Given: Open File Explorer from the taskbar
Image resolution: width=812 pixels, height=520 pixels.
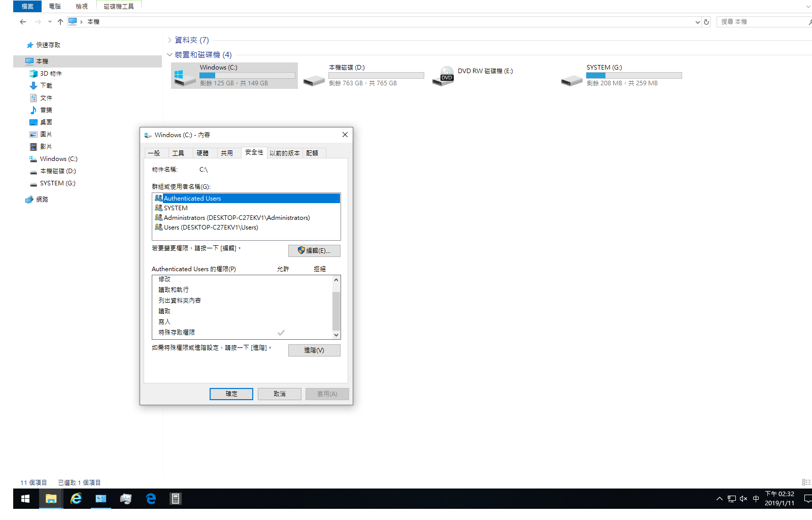Looking at the screenshot, I should pos(51,499).
